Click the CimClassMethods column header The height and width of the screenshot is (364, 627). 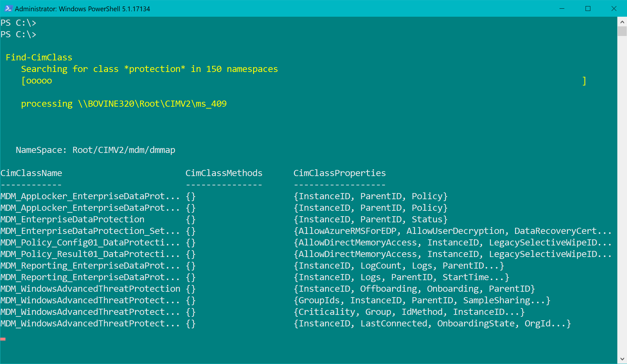tap(224, 173)
